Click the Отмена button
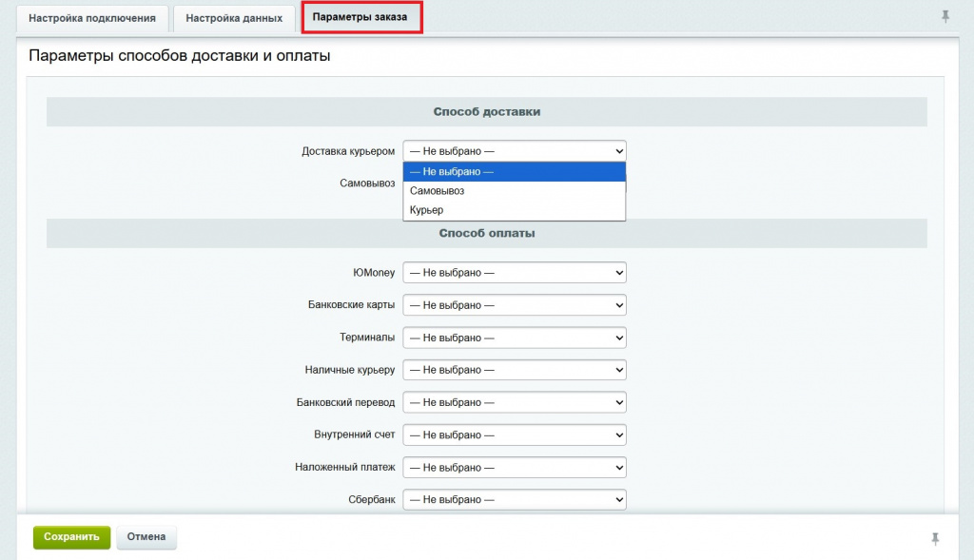Screen dimensions: 974x560 click(x=146, y=537)
